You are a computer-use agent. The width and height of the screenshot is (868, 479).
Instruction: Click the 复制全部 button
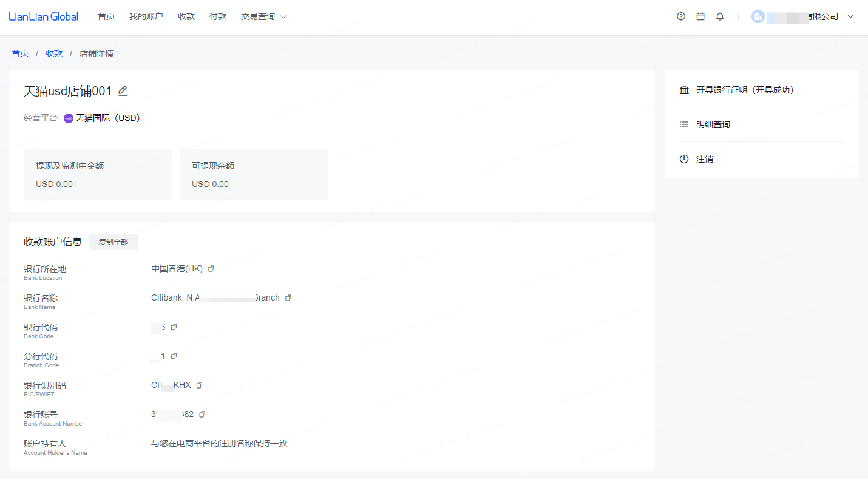pyautogui.click(x=114, y=242)
